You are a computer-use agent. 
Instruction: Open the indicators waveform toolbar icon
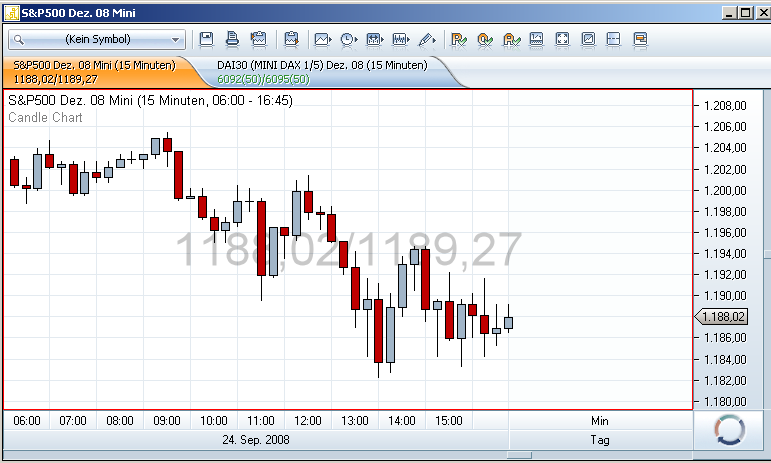point(401,39)
